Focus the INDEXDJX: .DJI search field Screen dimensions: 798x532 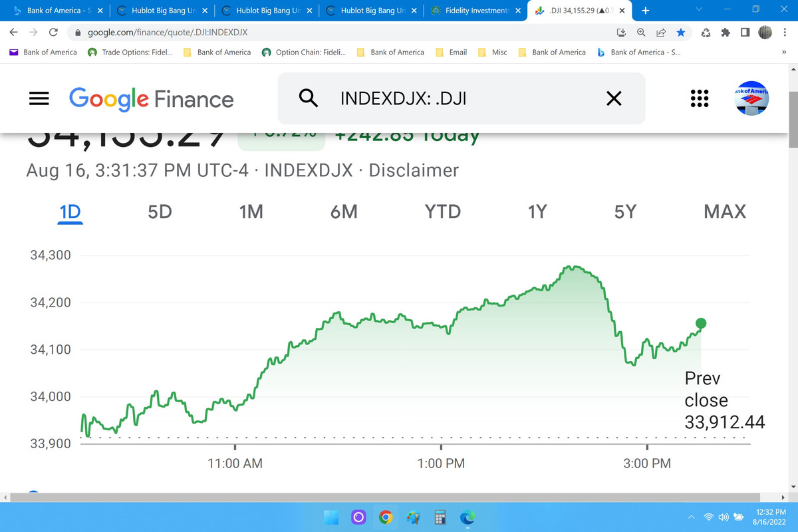pyautogui.click(x=462, y=98)
